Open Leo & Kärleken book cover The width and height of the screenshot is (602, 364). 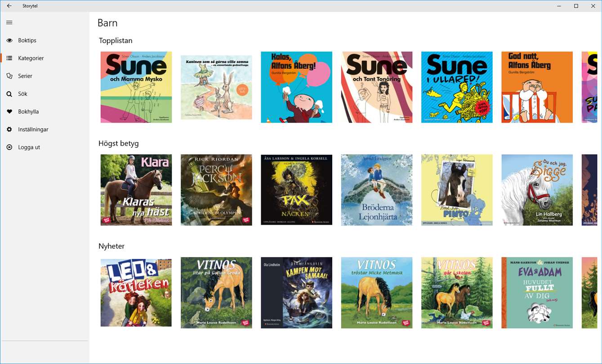(136, 293)
